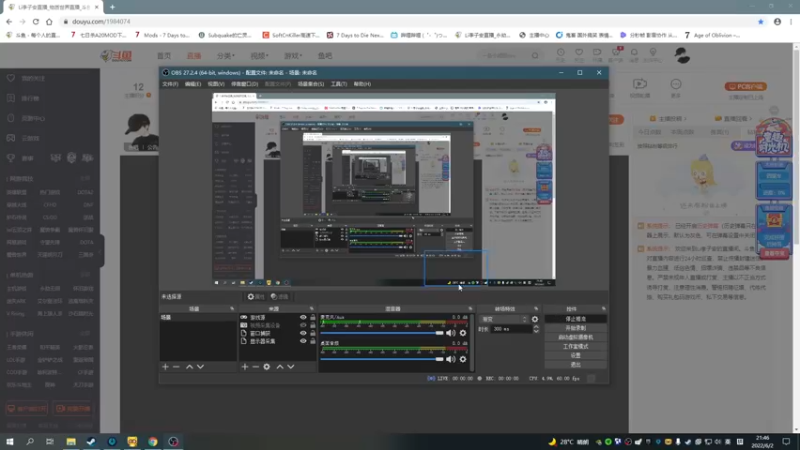
Task: Open 'Mods - 7 Days to...' bookmark
Action: click(162, 35)
